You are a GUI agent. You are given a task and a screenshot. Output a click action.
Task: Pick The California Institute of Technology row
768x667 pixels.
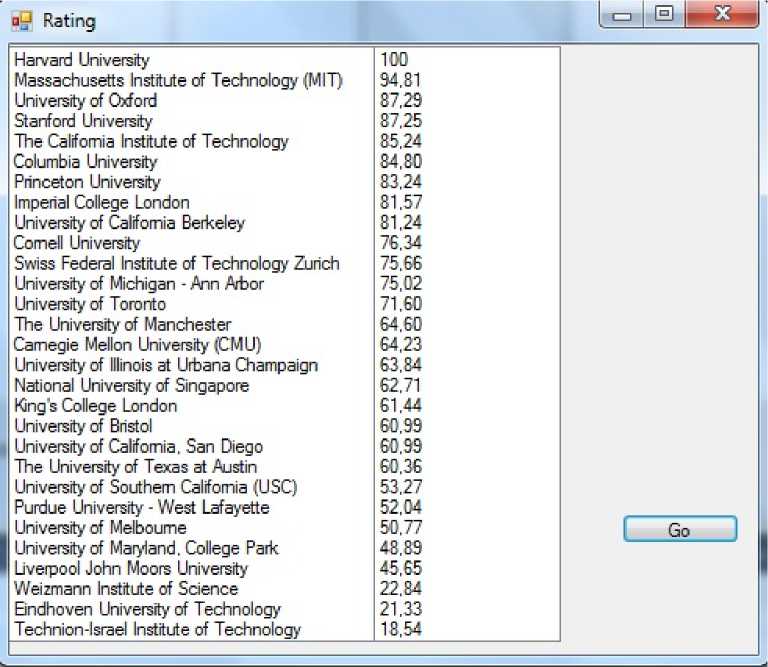pos(151,141)
